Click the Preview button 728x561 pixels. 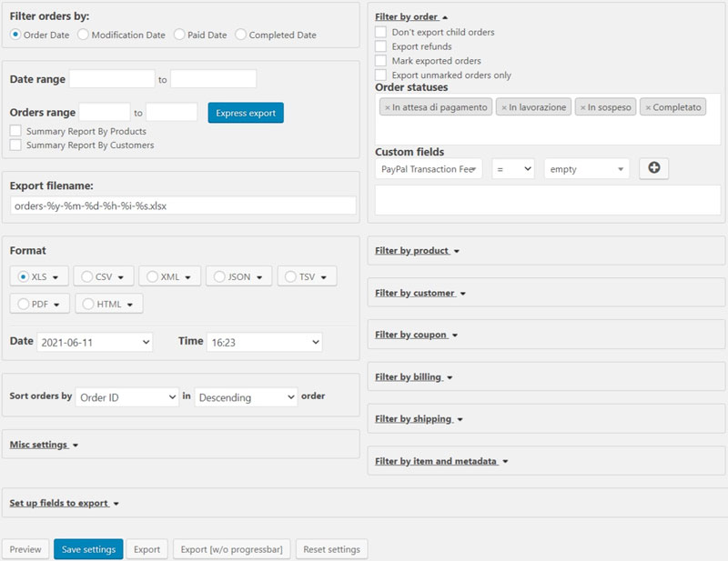pos(25,549)
